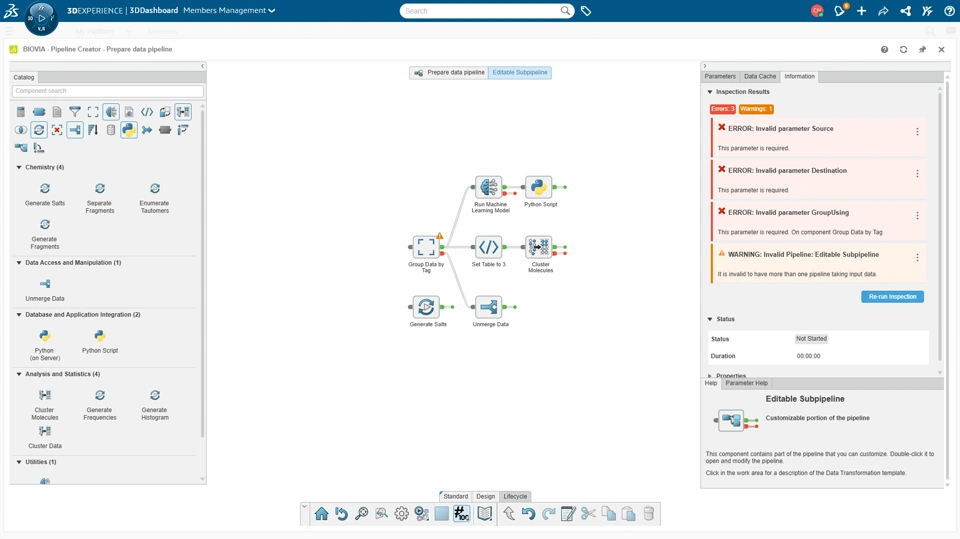Toggle the refresh-style chemistry category icon
The image size is (960, 539).
click(x=39, y=130)
